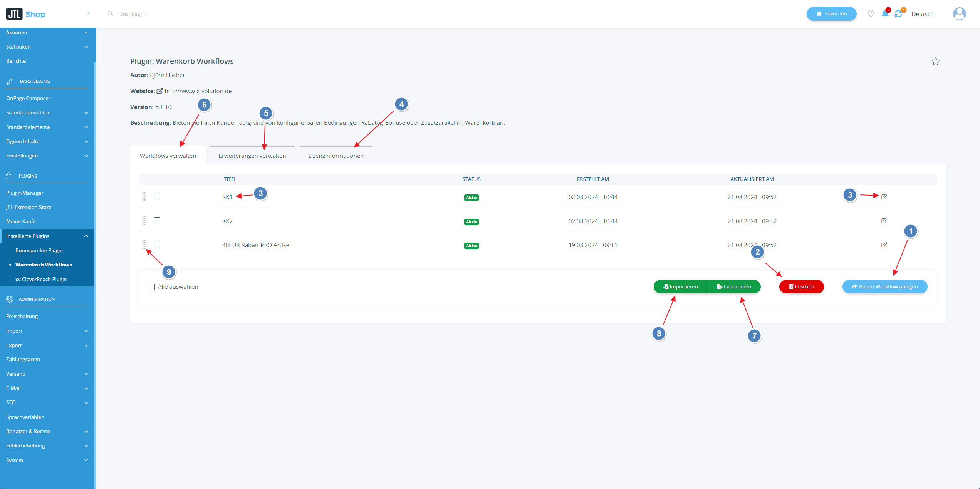
Task: Click the drag handle for KK2 row
Action: [x=144, y=221]
